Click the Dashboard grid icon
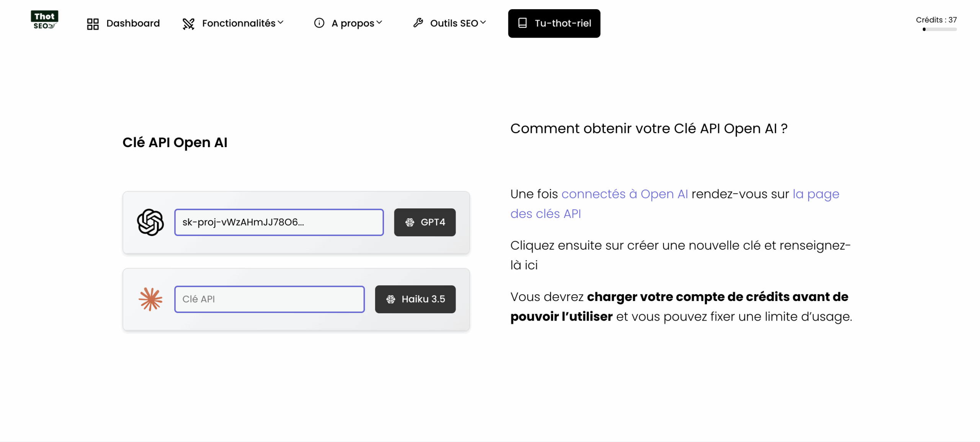The height and width of the screenshot is (442, 980). tap(93, 24)
